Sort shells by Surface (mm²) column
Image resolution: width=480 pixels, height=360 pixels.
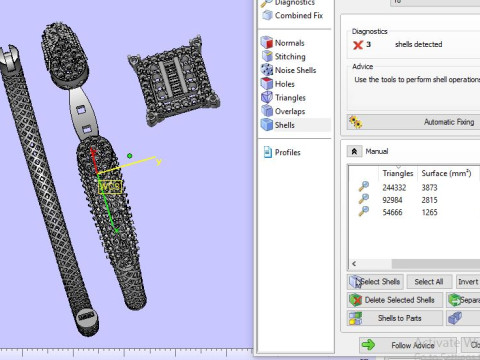click(446, 173)
